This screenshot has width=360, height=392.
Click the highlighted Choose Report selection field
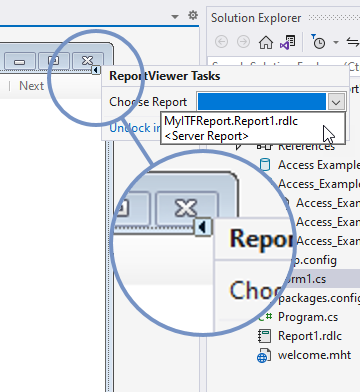(262, 102)
